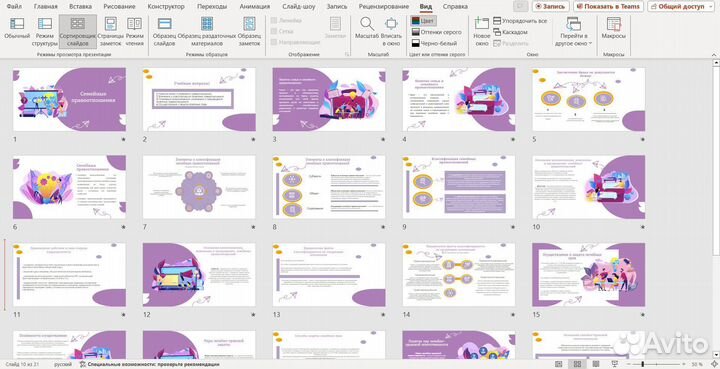Viewport: 720px width, 369px height.
Task: Open Общий доступ dropdown arrow
Action: click(x=710, y=6)
